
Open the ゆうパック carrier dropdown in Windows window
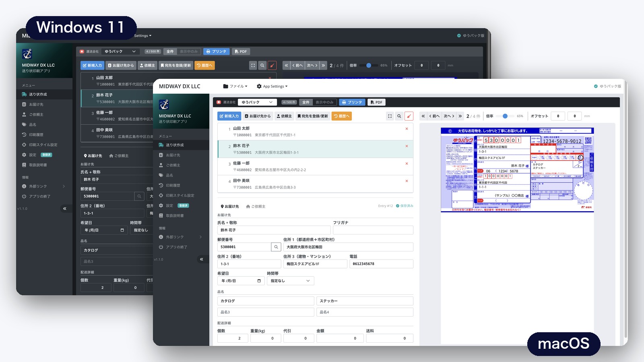click(x=120, y=51)
